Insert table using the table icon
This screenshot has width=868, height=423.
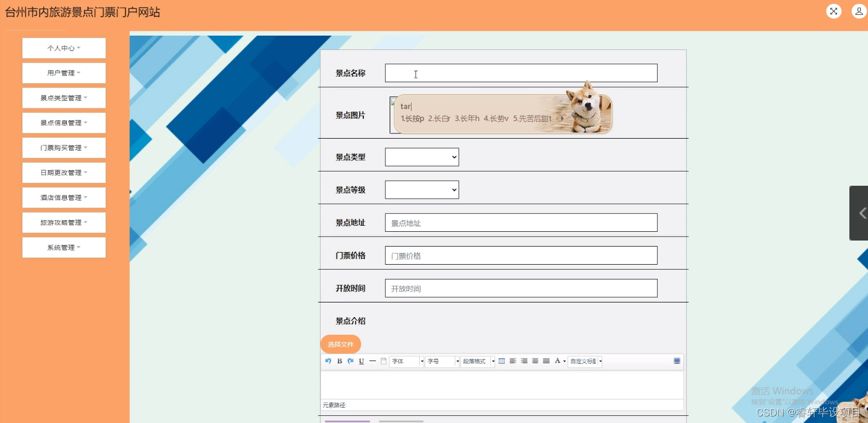(x=501, y=361)
